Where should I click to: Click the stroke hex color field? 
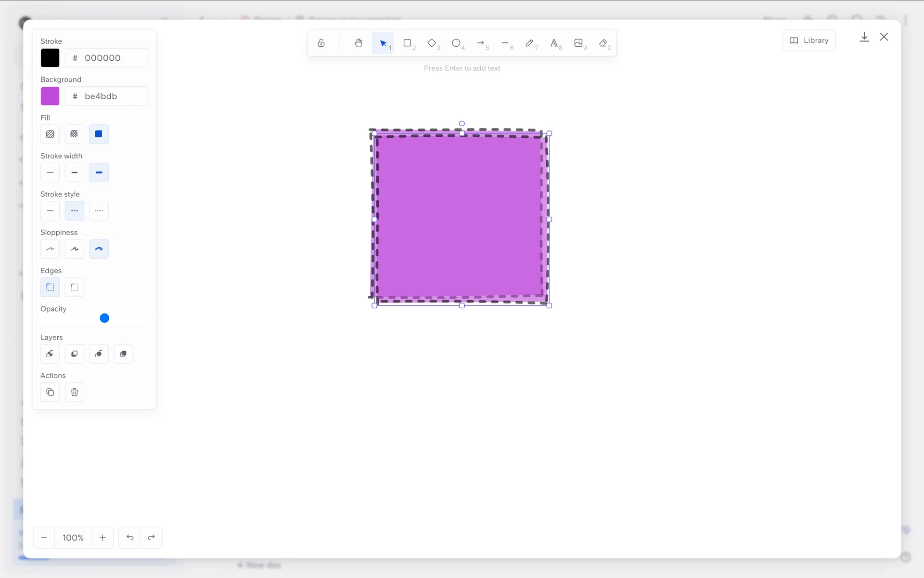click(x=107, y=58)
